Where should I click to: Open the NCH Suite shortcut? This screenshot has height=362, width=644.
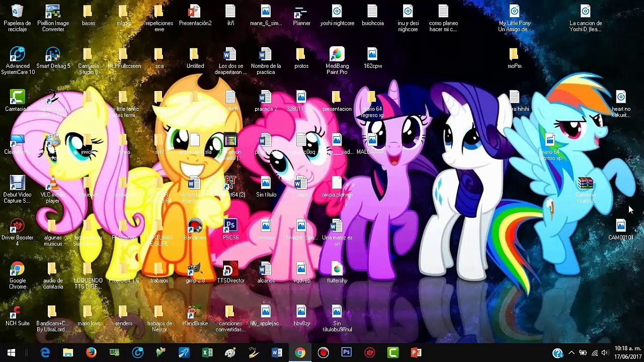coord(18,316)
